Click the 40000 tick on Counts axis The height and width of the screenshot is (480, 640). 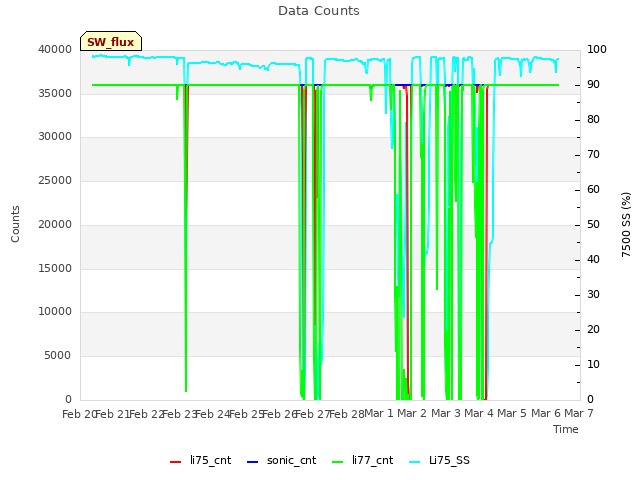55,49
